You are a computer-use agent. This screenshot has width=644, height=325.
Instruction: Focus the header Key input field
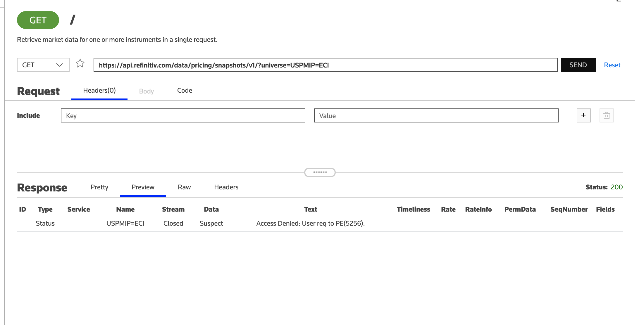tap(183, 115)
